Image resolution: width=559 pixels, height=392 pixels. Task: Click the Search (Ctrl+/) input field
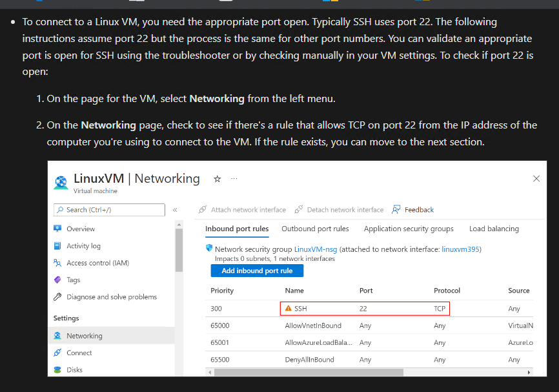coord(110,210)
